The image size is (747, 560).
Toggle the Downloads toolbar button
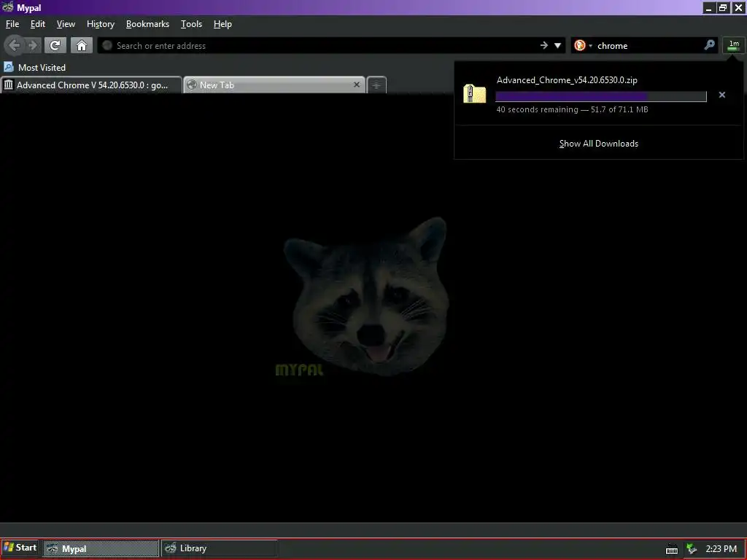[x=734, y=45]
